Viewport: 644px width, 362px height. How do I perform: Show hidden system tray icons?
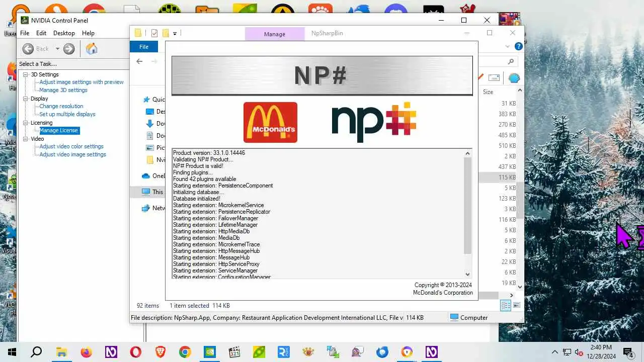tap(555, 352)
